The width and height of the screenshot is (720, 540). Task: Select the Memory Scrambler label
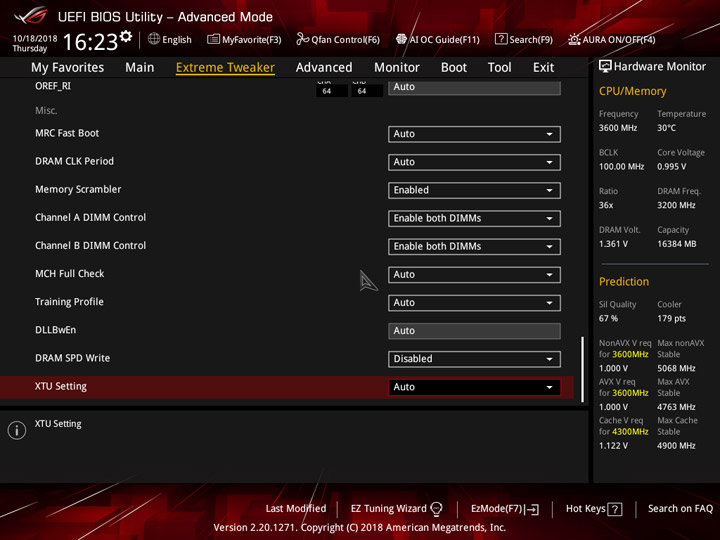click(x=78, y=190)
